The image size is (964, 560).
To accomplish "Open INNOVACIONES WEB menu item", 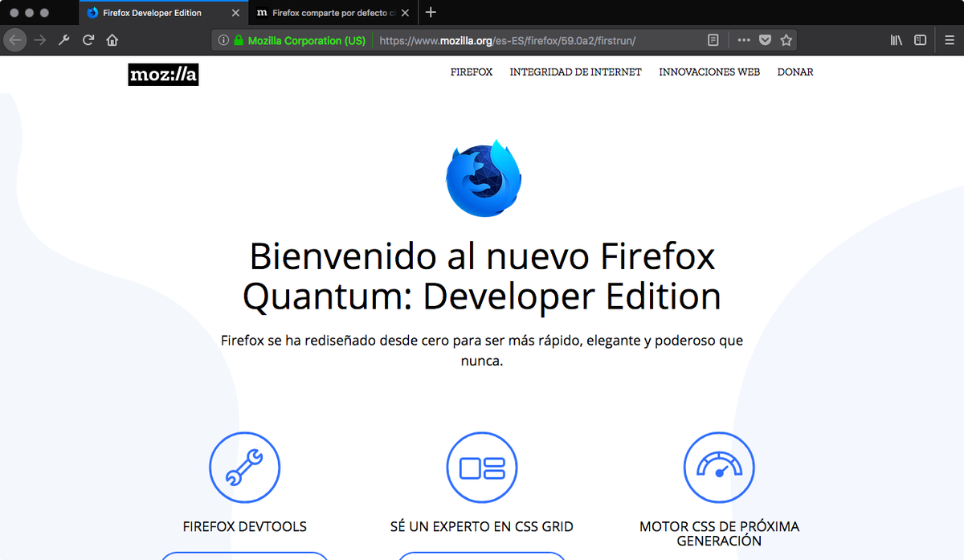I will click(709, 72).
